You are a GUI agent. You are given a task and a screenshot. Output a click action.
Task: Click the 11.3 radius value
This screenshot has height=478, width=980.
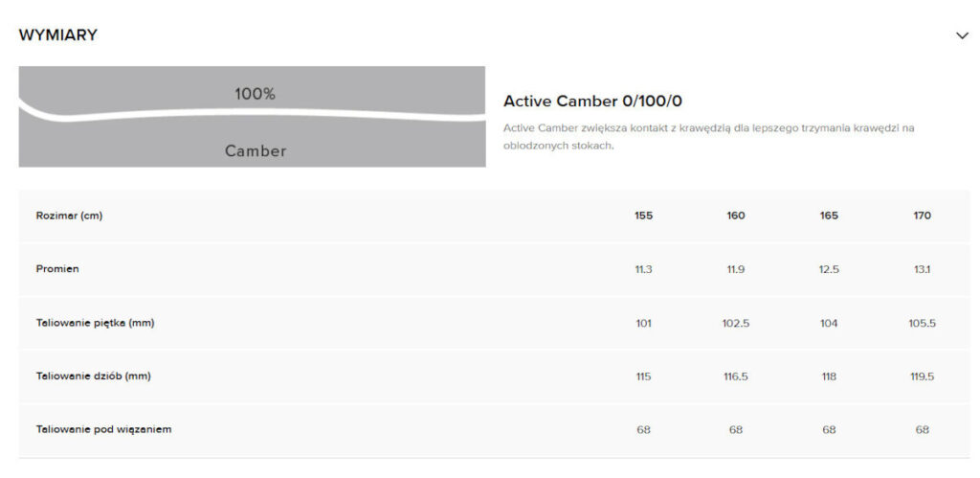(643, 269)
